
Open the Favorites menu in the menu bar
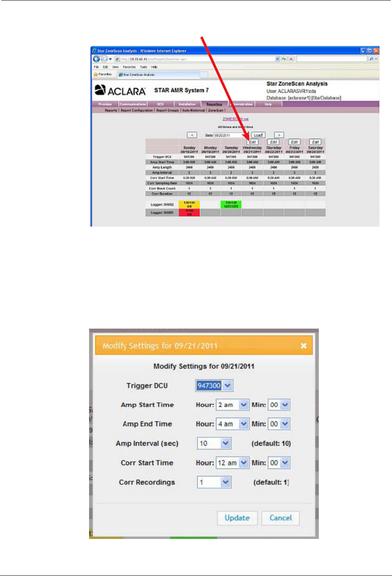point(129,67)
